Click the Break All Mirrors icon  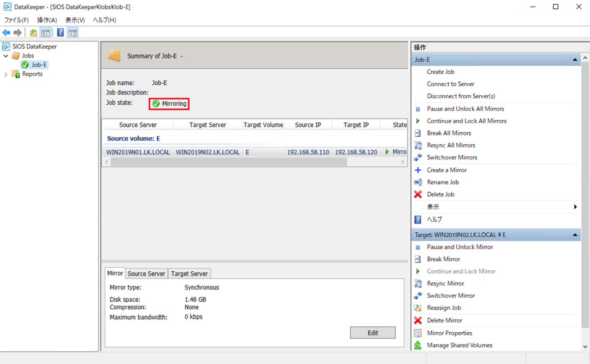click(418, 133)
